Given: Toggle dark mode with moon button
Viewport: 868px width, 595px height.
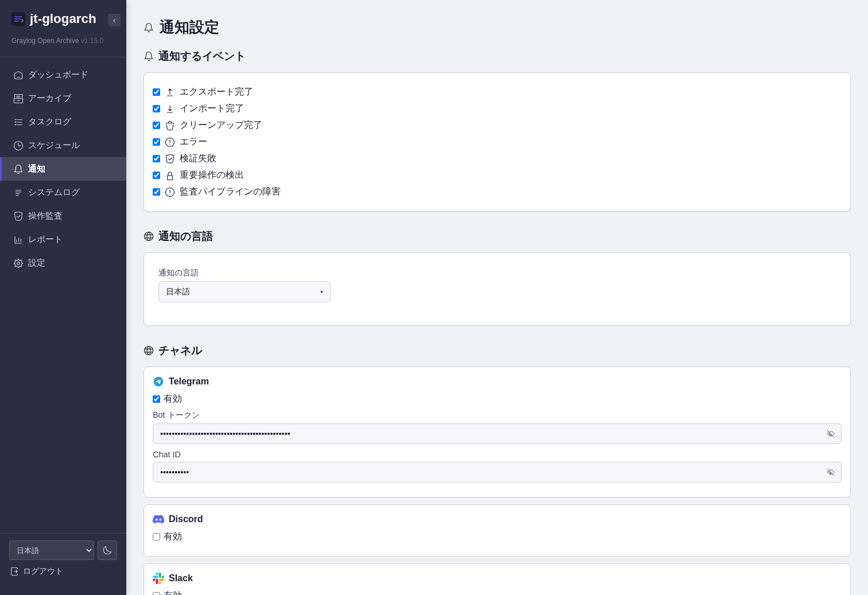Looking at the screenshot, I should coord(107,550).
